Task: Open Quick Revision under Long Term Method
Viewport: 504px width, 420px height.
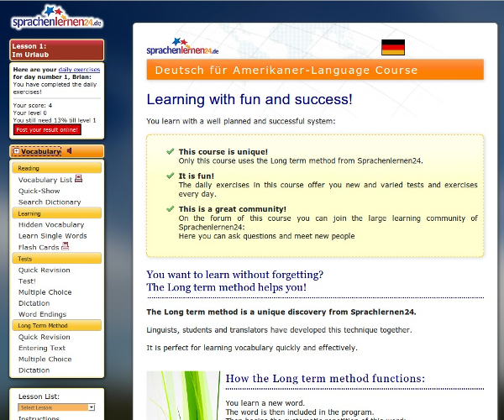Action: pos(44,337)
